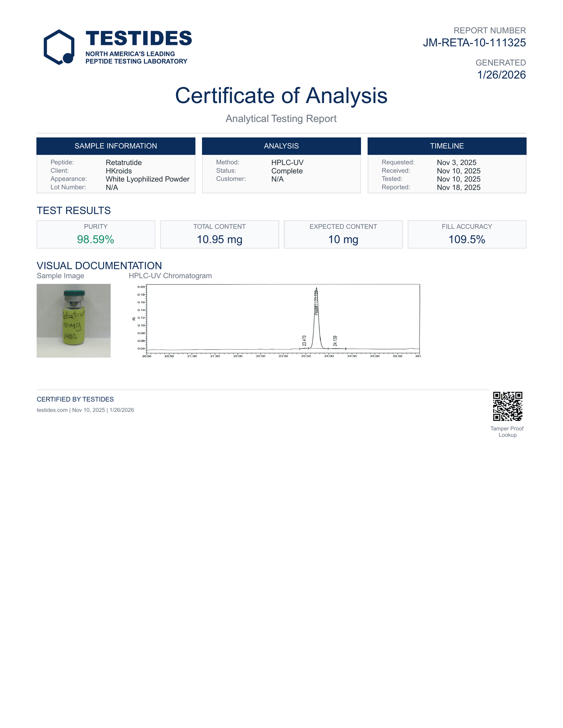Open the retatrutide vial sample image

74,320
